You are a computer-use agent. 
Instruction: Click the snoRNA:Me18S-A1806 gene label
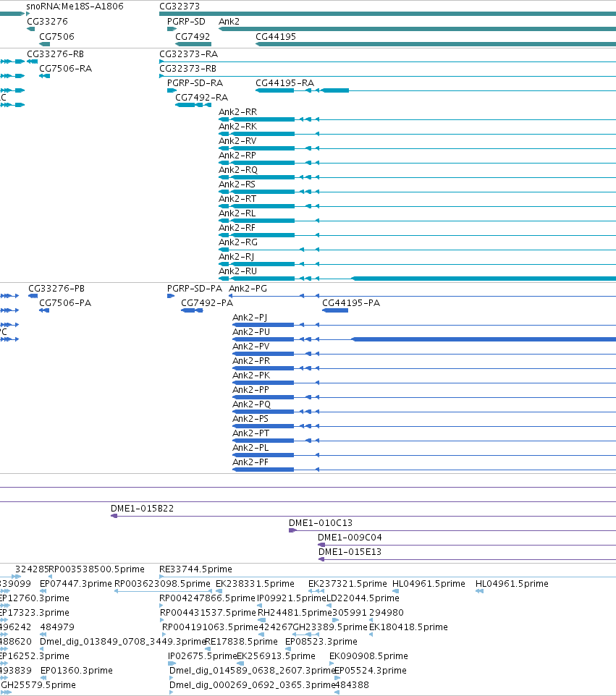pyautogui.click(x=75, y=7)
